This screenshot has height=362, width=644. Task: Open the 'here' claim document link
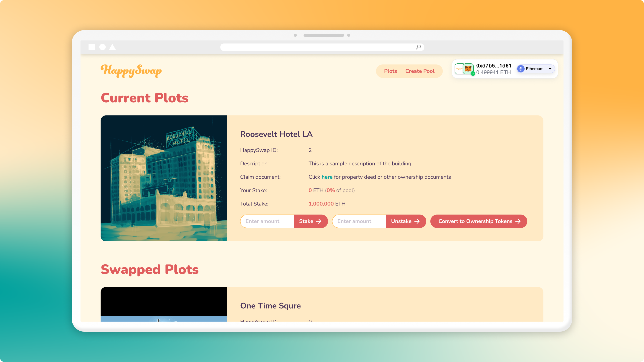pos(327,177)
